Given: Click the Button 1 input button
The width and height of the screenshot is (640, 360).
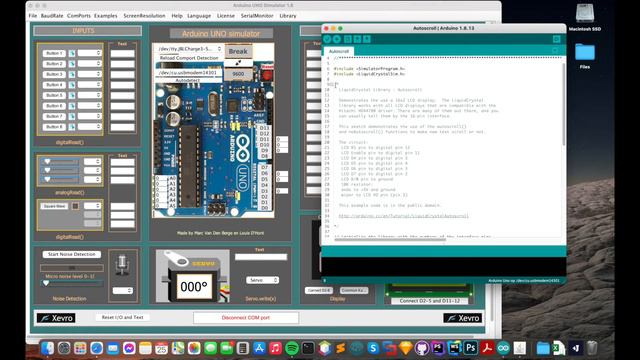Looking at the screenshot, I should pyautogui.click(x=54, y=53).
